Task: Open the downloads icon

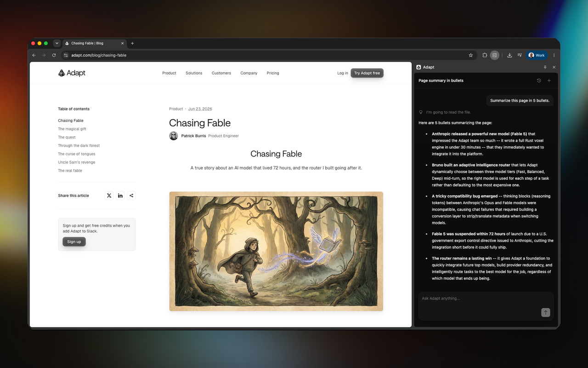Action: pyautogui.click(x=509, y=55)
